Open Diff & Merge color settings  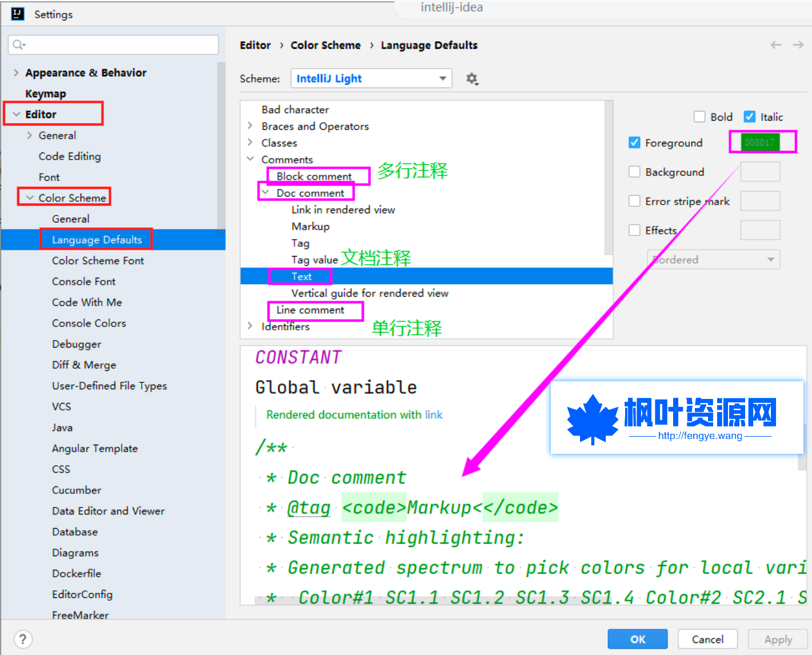(83, 365)
